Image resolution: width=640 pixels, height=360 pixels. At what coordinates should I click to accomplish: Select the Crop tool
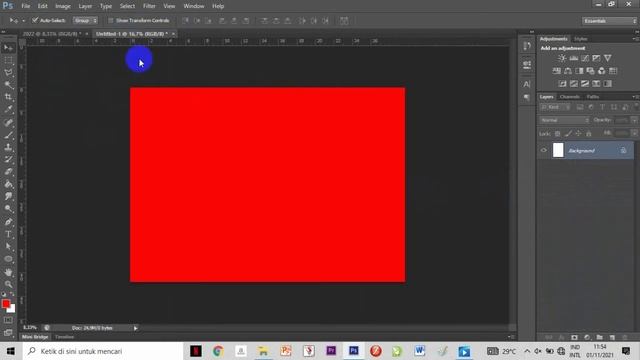pyautogui.click(x=8, y=97)
